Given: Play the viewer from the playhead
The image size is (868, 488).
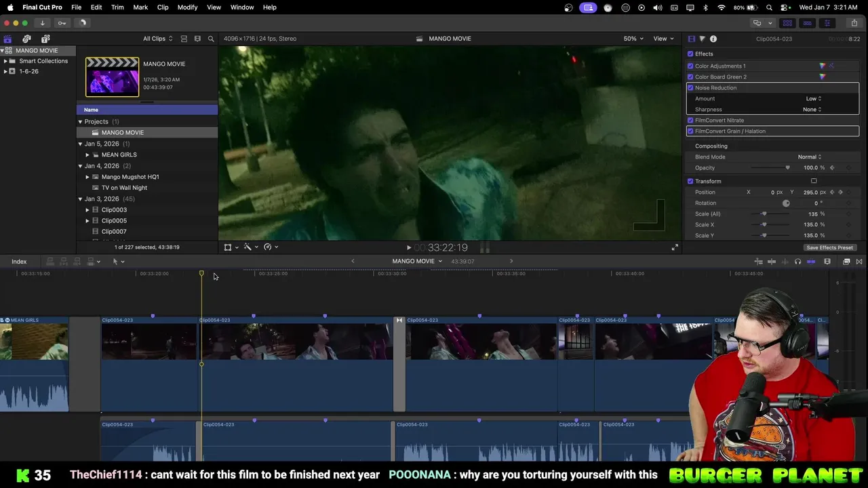Looking at the screenshot, I should tap(408, 248).
